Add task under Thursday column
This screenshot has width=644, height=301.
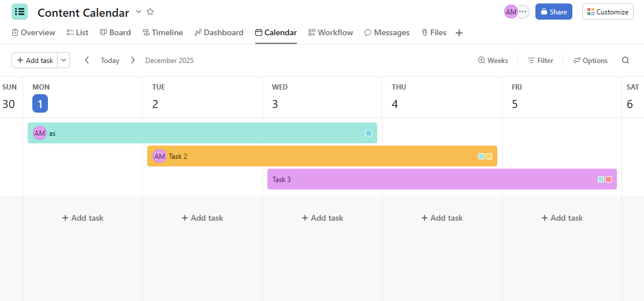pos(442,218)
